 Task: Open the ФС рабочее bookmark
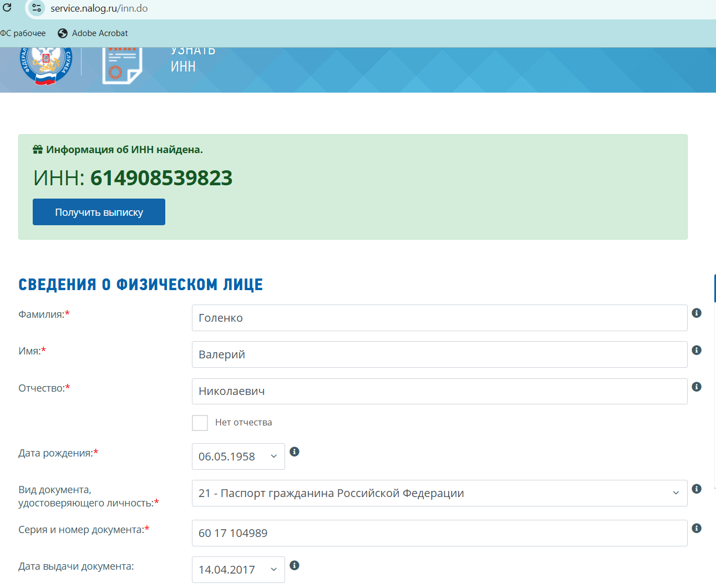coord(23,33)
